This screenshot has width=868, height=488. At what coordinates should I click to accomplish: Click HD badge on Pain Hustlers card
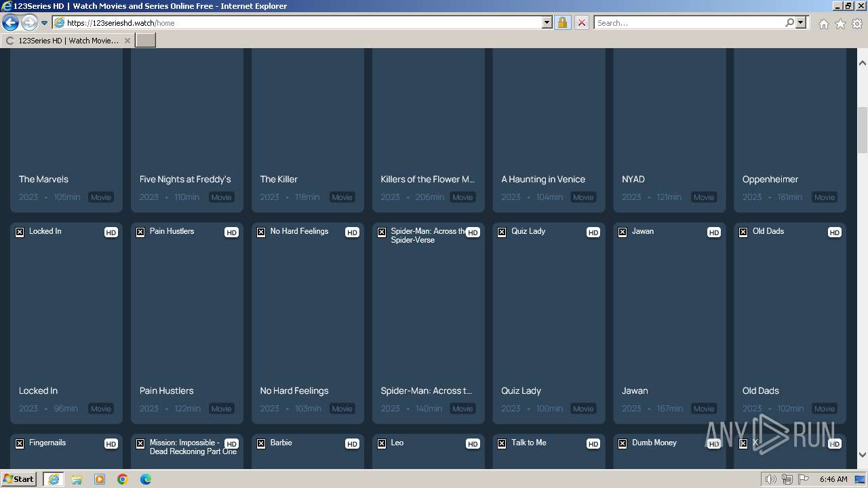pos(231,232)
